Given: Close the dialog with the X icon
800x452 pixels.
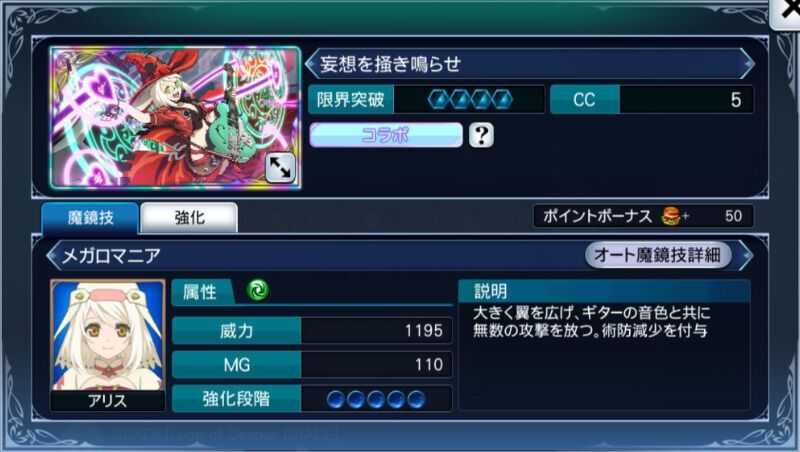Looking at the screenshot, I should point(787,11).
